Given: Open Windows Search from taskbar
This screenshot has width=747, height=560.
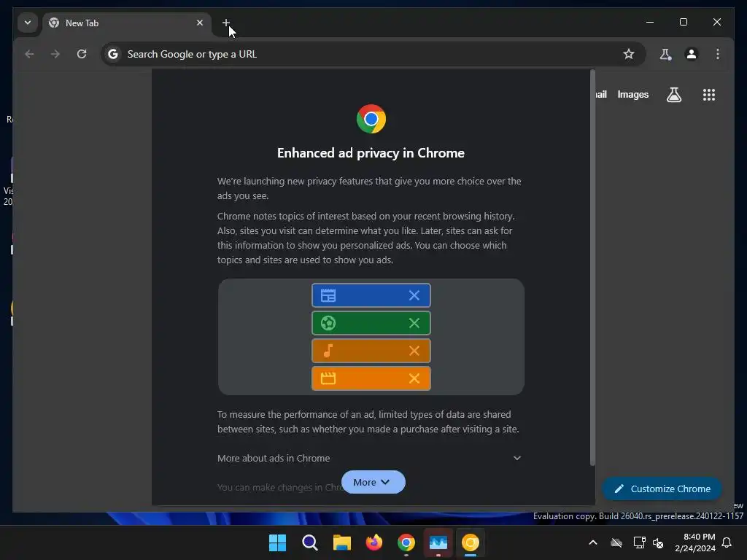Looking at the screenshot, I should tap(309, 542).
